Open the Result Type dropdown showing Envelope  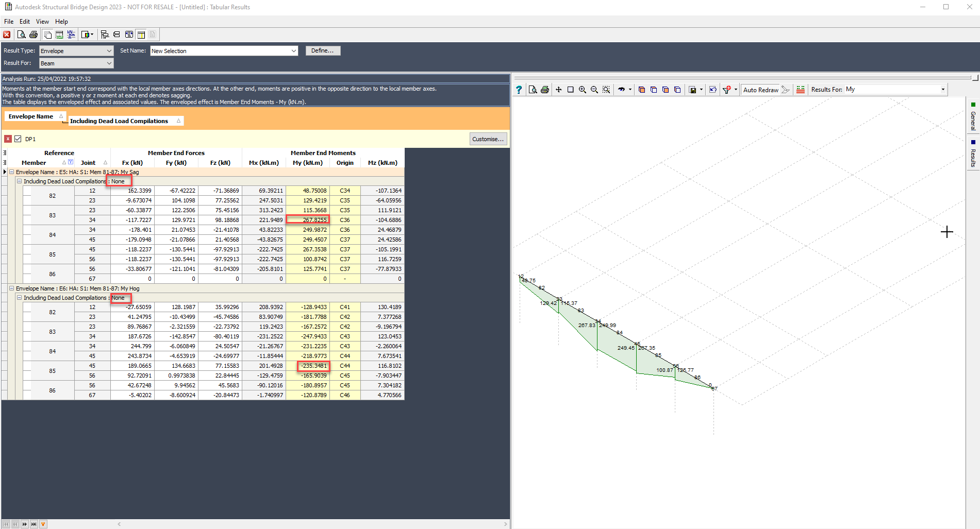click(109, 50)
